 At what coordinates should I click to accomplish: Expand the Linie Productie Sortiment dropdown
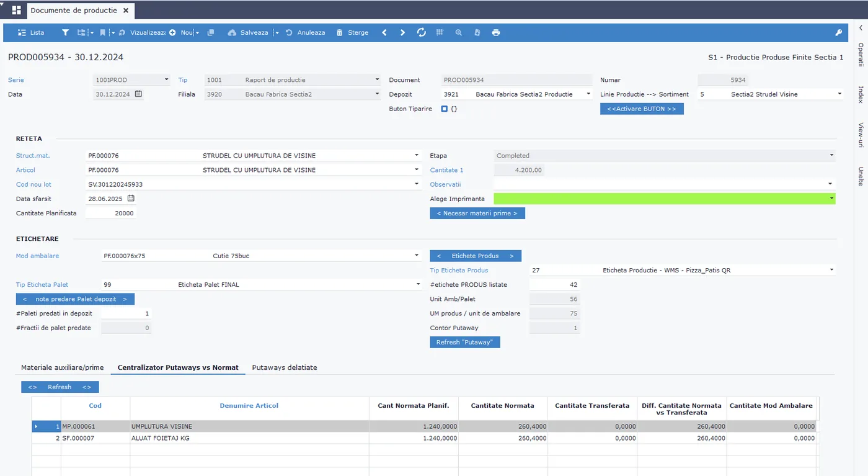pyautogui.click(x=839, y=94)
